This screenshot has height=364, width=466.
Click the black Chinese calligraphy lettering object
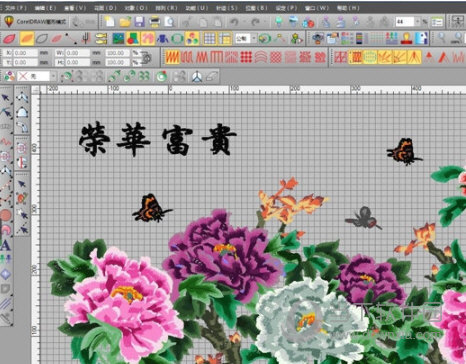[157, 139]
